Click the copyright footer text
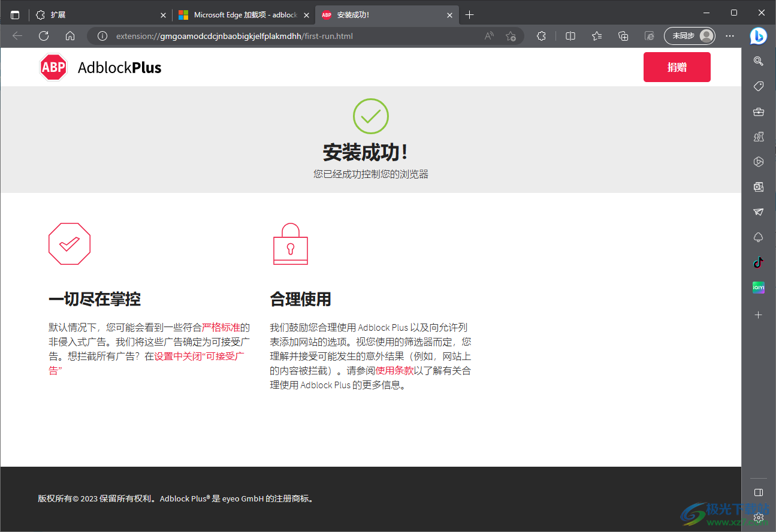Screen dimensions: 776x532 176,498
